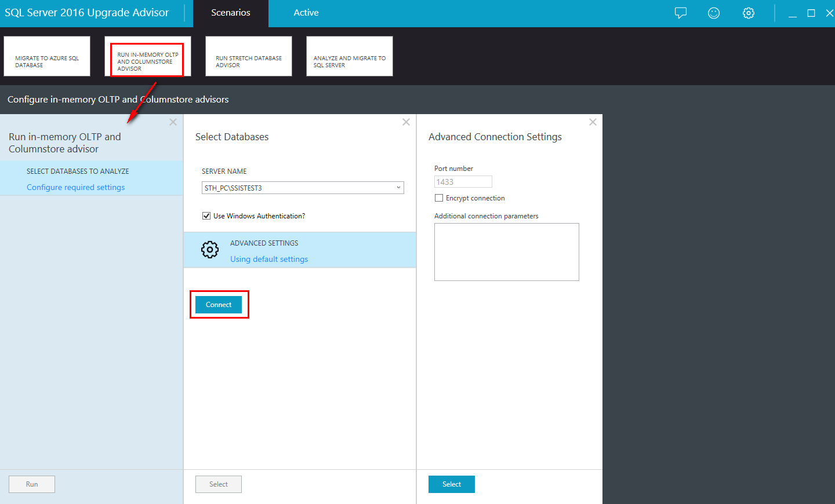Expand the Server Name dropdown arrow
This screenshot has height=504, width=835.
pos(398,188)
